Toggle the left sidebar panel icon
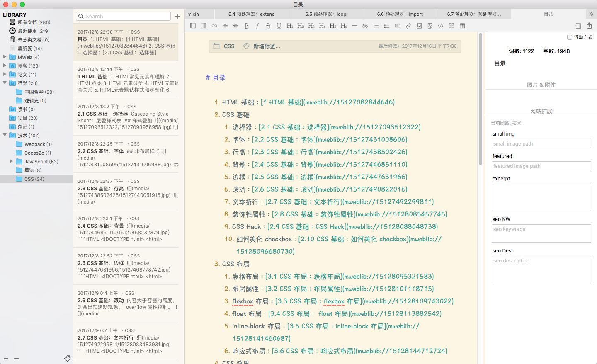This screenshot has width=597, height=364. (193, 26)
